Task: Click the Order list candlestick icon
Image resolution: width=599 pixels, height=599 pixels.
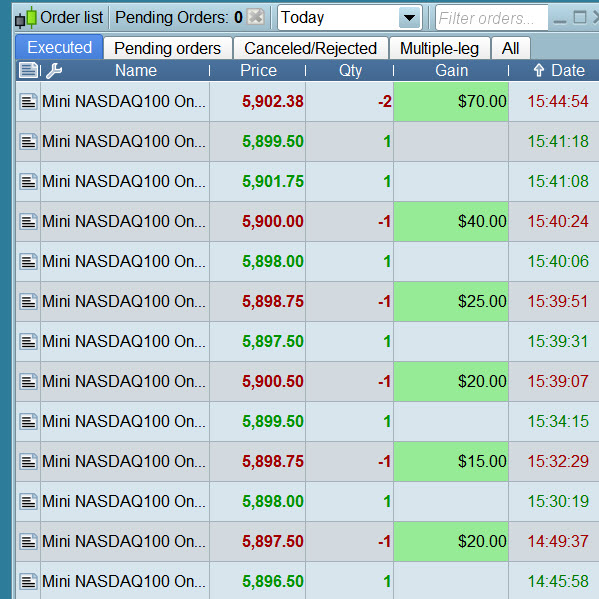Action: [26, 18]
